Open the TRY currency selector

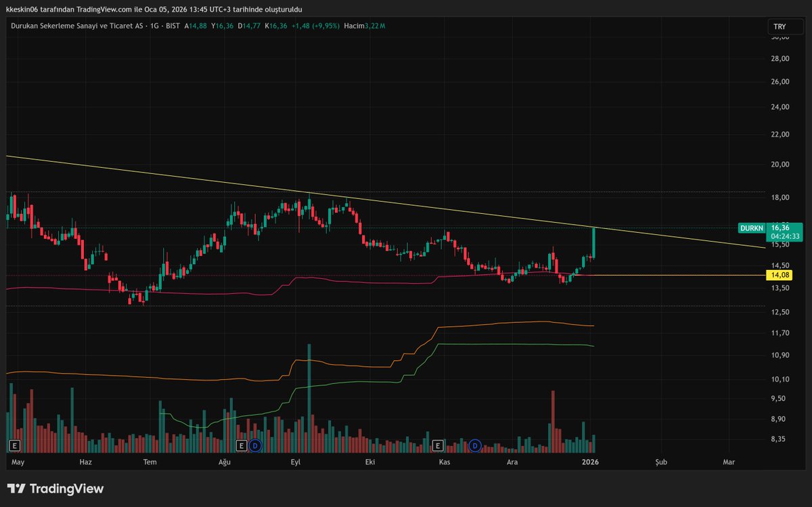point(784,26)
